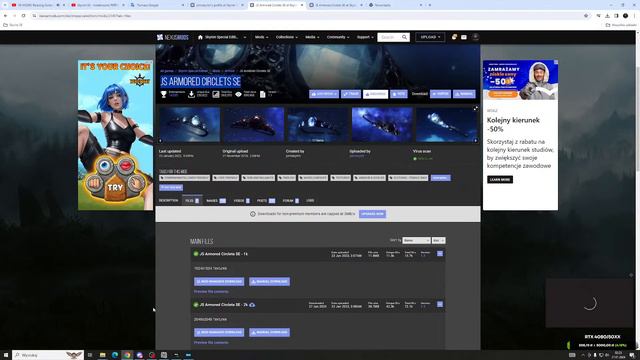The height and width of the screenshot is (360, 640).
Task: Click the unique downloads icon
Action: point(191,94)
